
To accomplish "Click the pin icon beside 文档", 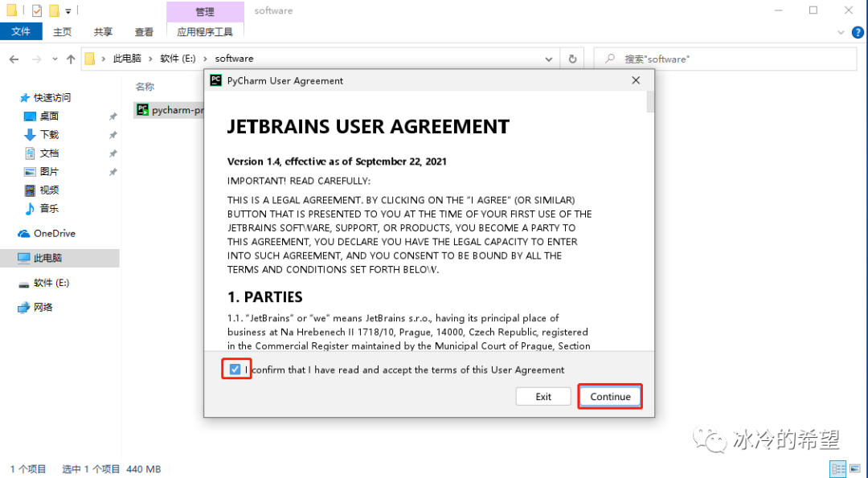I will coord(113,153).
